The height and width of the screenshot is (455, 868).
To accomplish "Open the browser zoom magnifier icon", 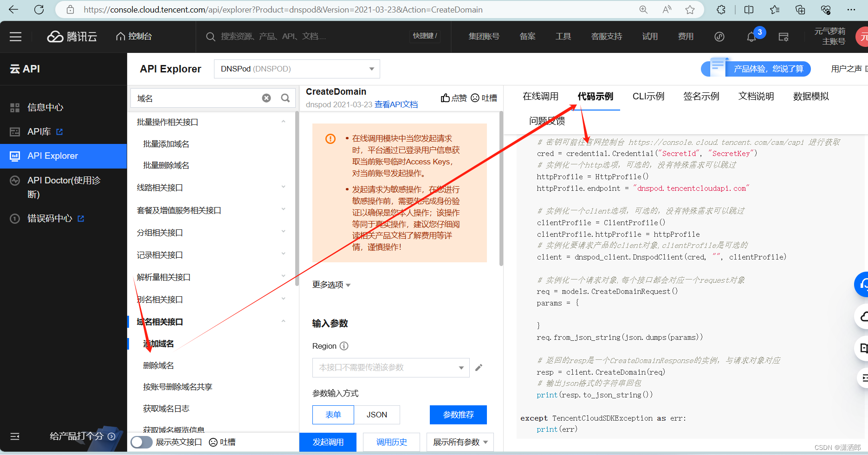I will [643, 10].
